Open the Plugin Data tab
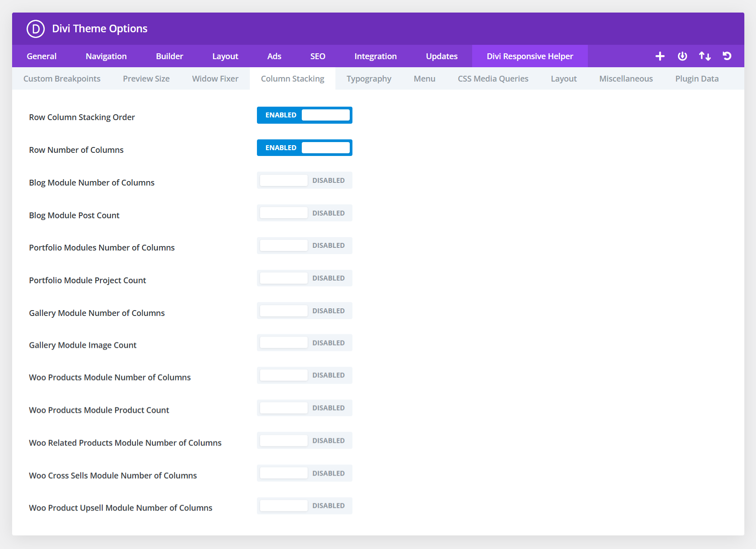756x549 pixels. click(x=696, y=78)
